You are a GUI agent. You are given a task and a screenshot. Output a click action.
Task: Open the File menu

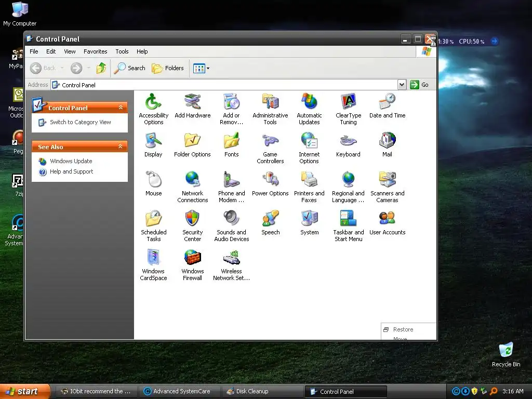click(34, 51)
